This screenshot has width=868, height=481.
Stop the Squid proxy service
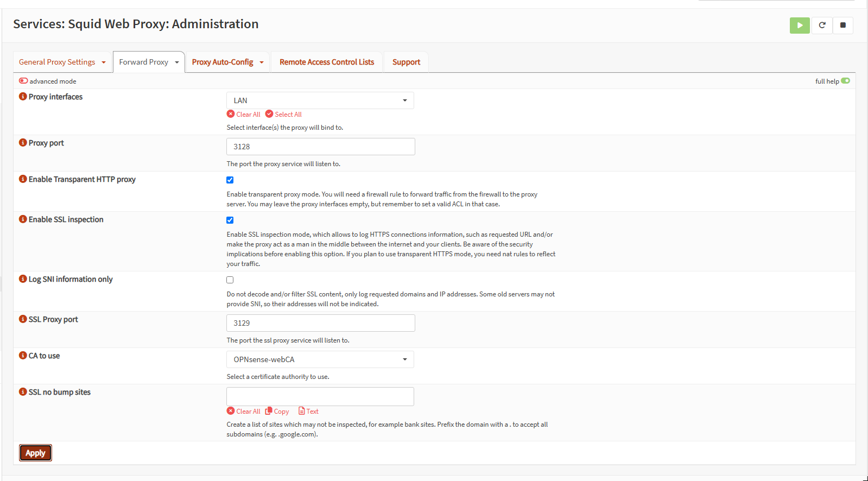(x=842, y=25)
